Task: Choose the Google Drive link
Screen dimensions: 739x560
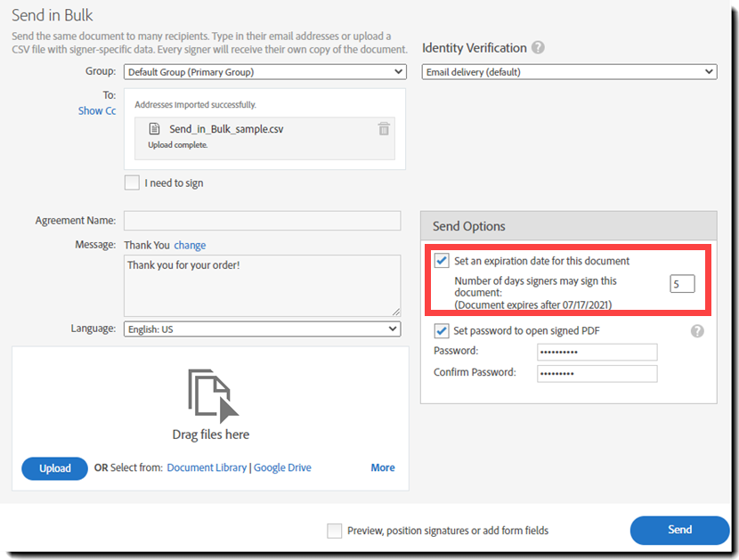Action: 282,467
